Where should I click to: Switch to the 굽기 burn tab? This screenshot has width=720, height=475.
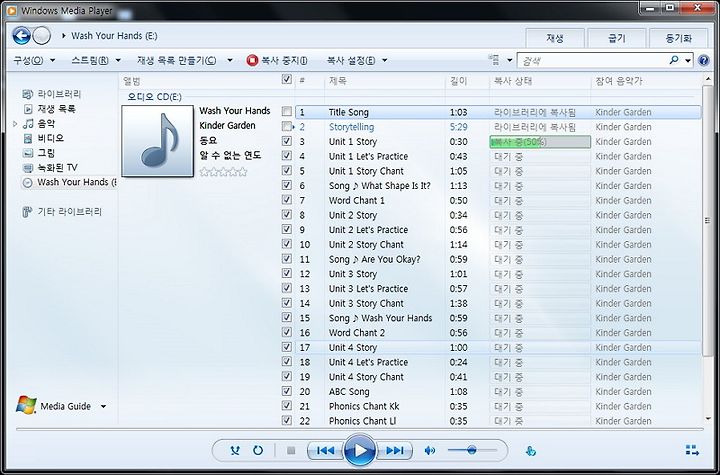coord(617,38)
